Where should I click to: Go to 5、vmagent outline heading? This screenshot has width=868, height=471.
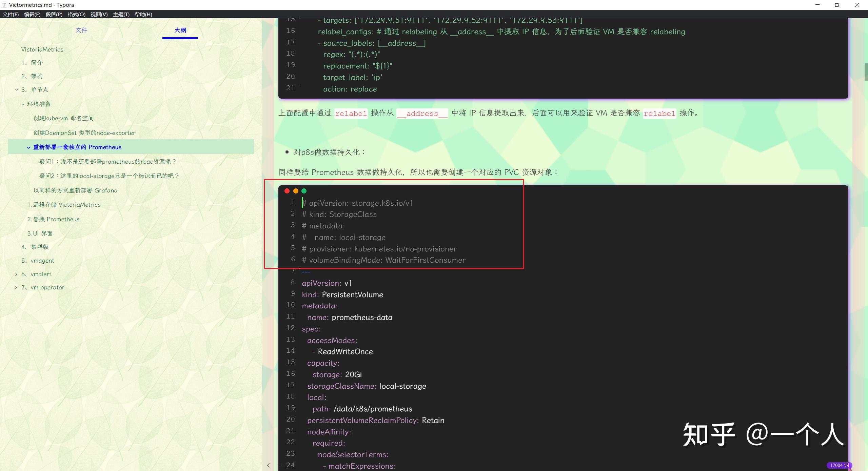click(38, 261)
